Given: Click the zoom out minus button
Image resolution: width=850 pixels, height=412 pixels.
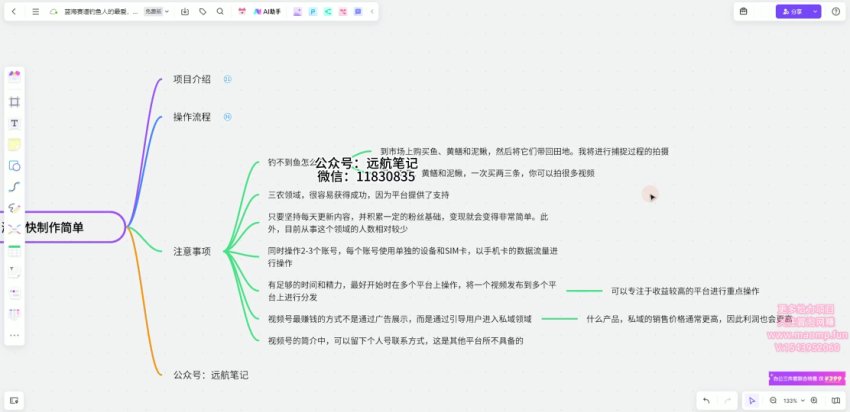Looking at the screenshot, I should click(772, 400).
